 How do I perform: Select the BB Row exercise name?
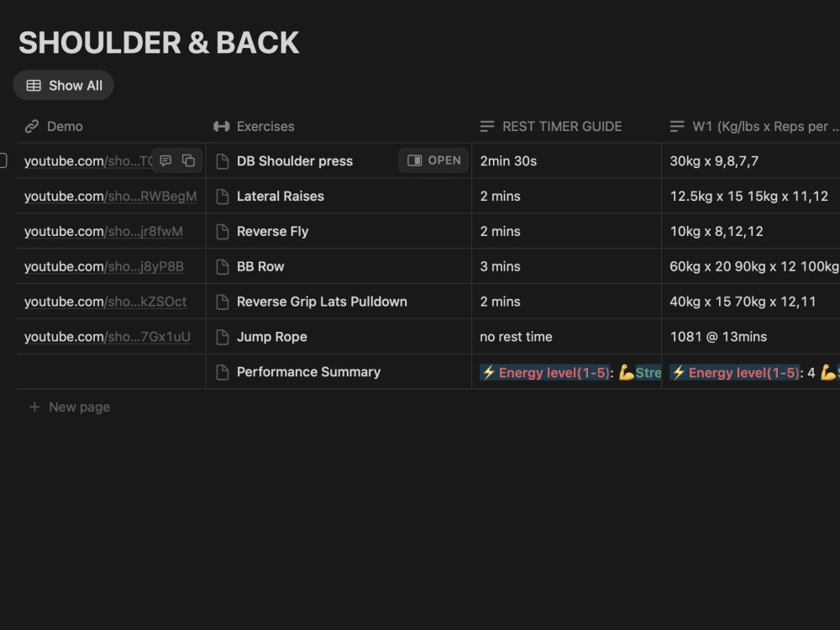click(x=260, y=266)
